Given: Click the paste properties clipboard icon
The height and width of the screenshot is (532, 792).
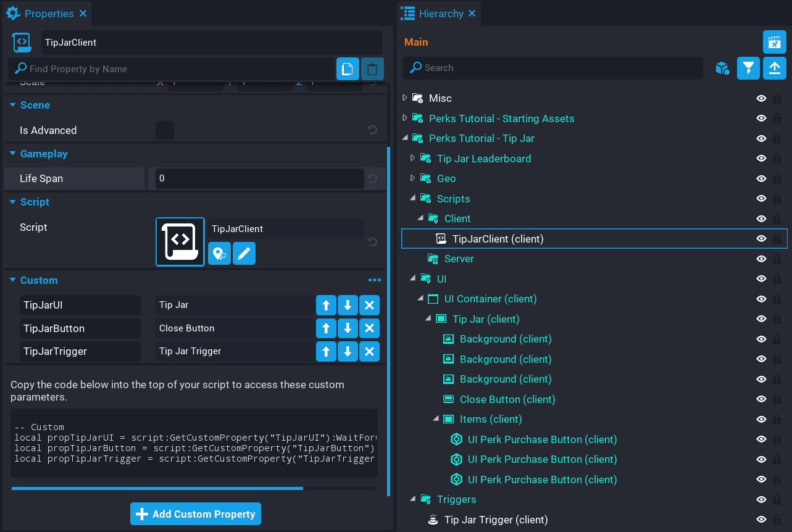Looking at the screenshot, I should point(372,69).
